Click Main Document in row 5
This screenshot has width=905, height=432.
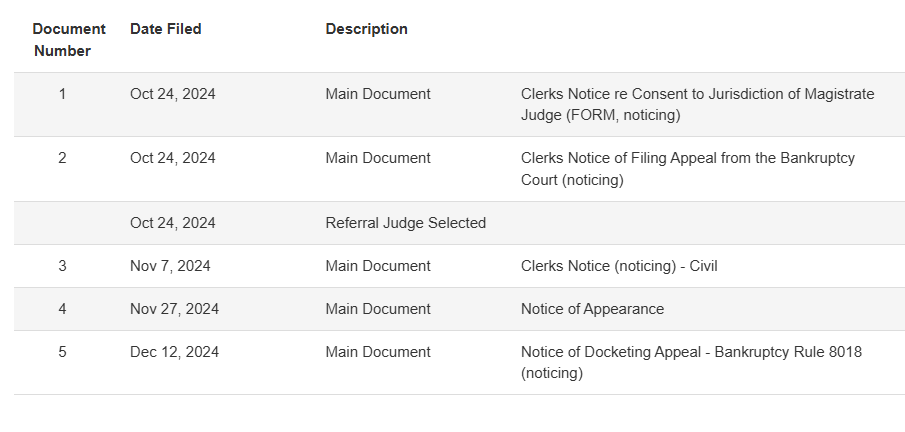coord(378,352)
